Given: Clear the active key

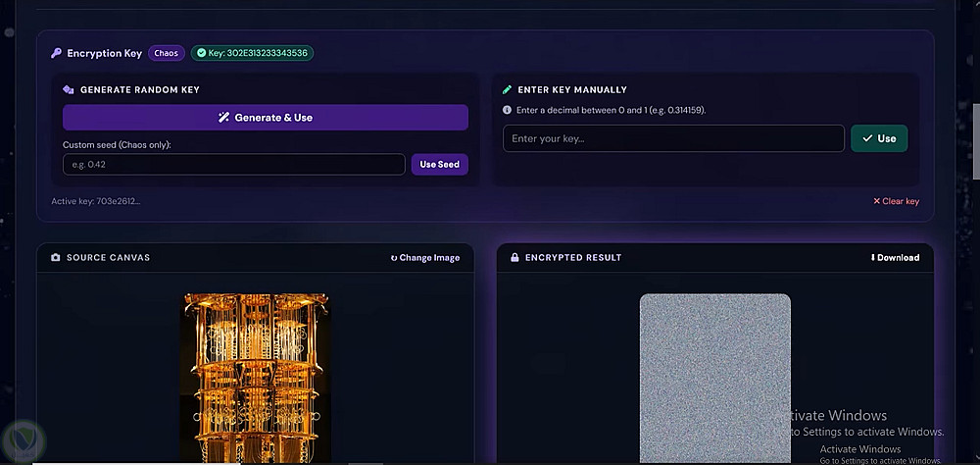Looking at the screenshot, I should click(896, 201).
